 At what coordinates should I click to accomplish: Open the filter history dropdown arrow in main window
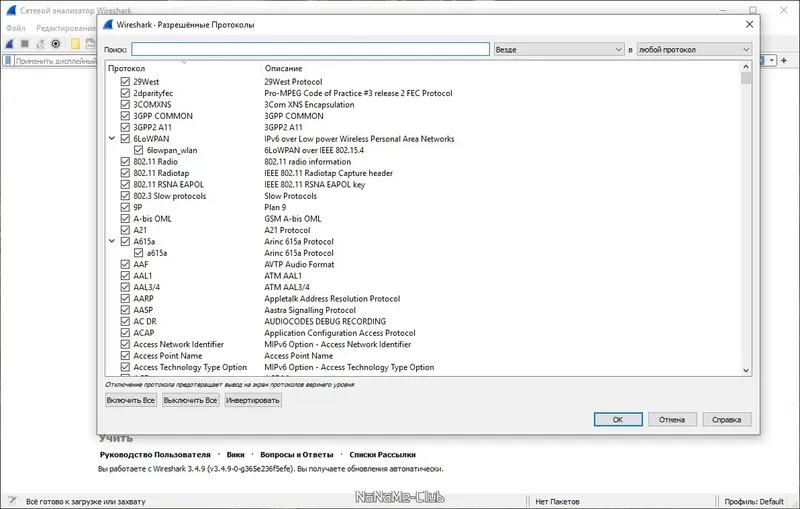click(x=772, y=60)
